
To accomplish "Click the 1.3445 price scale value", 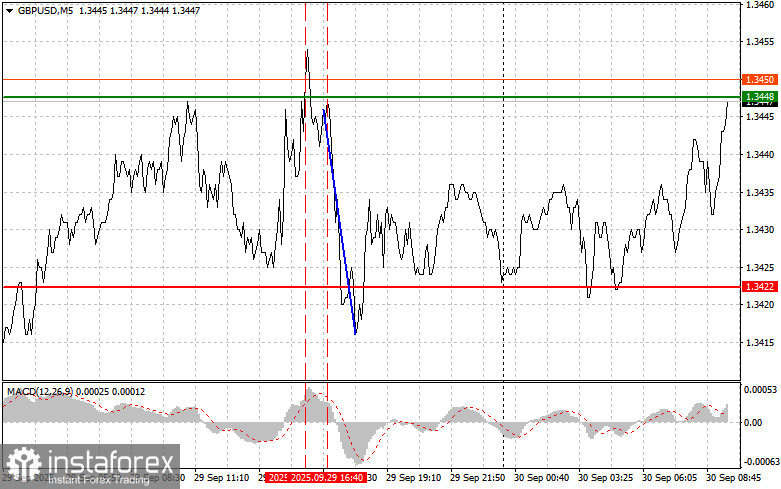I will [760, 117].
